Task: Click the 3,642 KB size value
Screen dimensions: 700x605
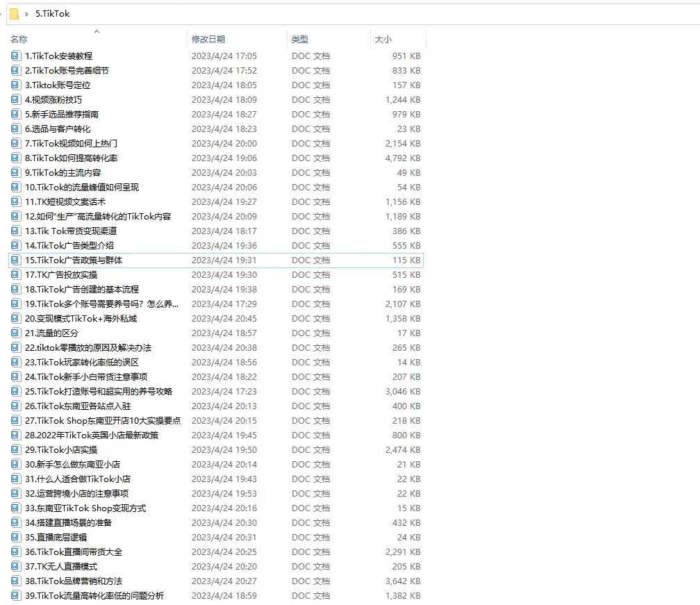Action: click(403, 581)
